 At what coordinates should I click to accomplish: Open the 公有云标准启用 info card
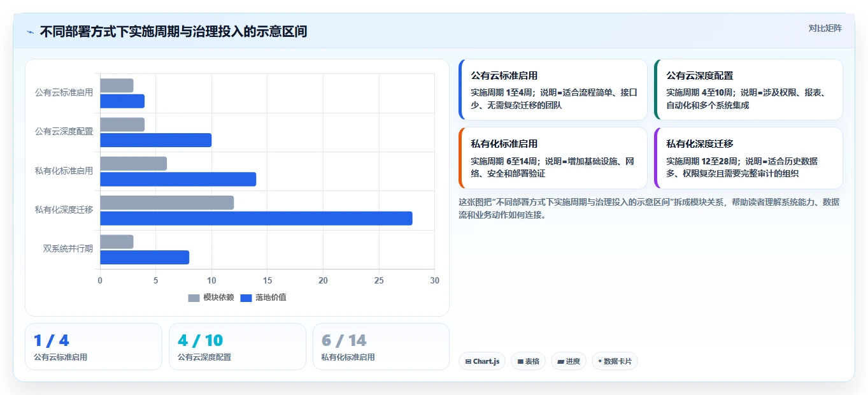point(553,90)
